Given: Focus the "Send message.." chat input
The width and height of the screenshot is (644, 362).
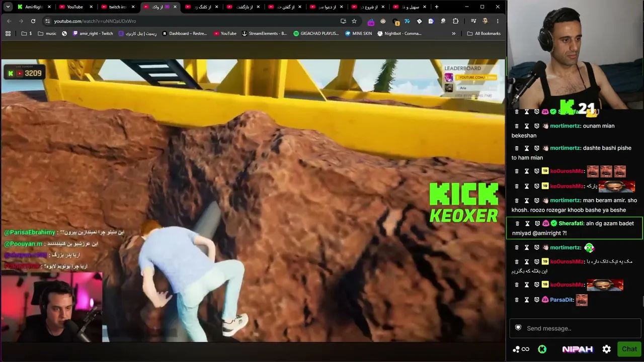Looking at the screenshot, I should tap(575, 328).
